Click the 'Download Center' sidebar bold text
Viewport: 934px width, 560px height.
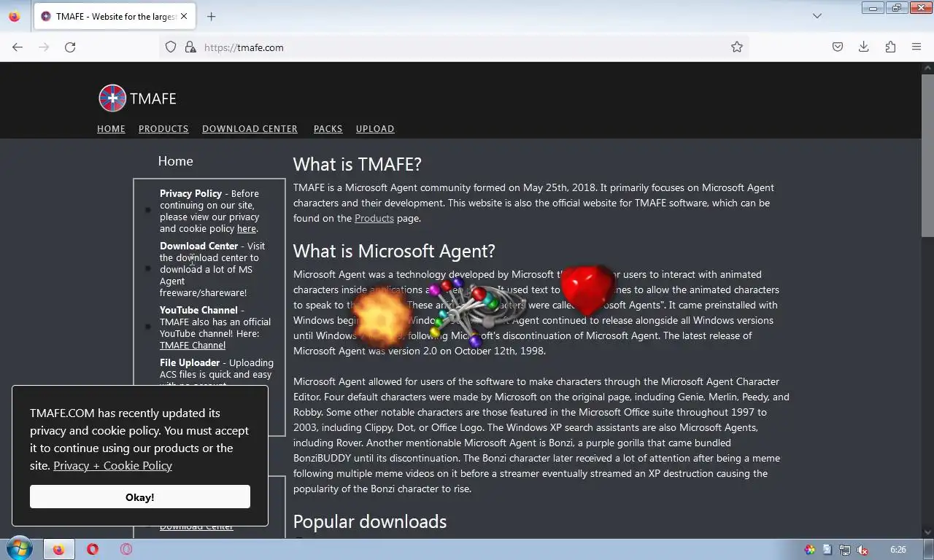[199, 246]
